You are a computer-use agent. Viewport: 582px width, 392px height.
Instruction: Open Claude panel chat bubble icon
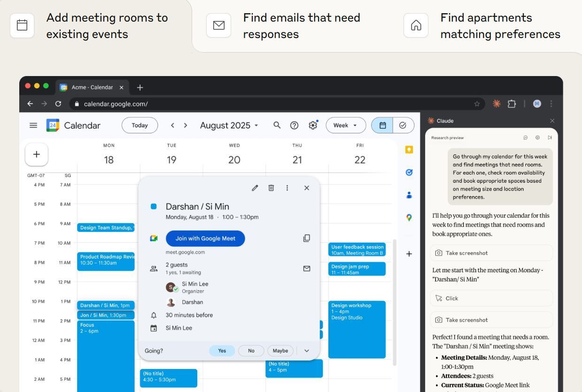point(526,138)
